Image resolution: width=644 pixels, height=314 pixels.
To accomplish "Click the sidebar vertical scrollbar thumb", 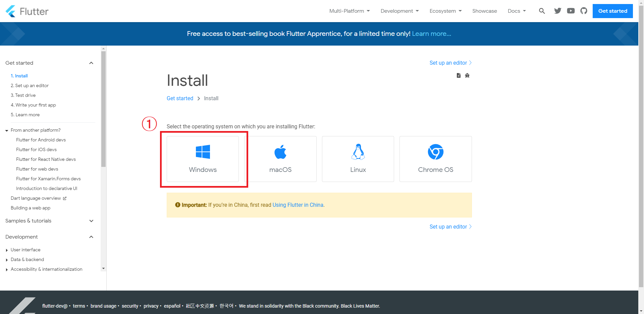I will pyautogui.click(x=103, y=109).
